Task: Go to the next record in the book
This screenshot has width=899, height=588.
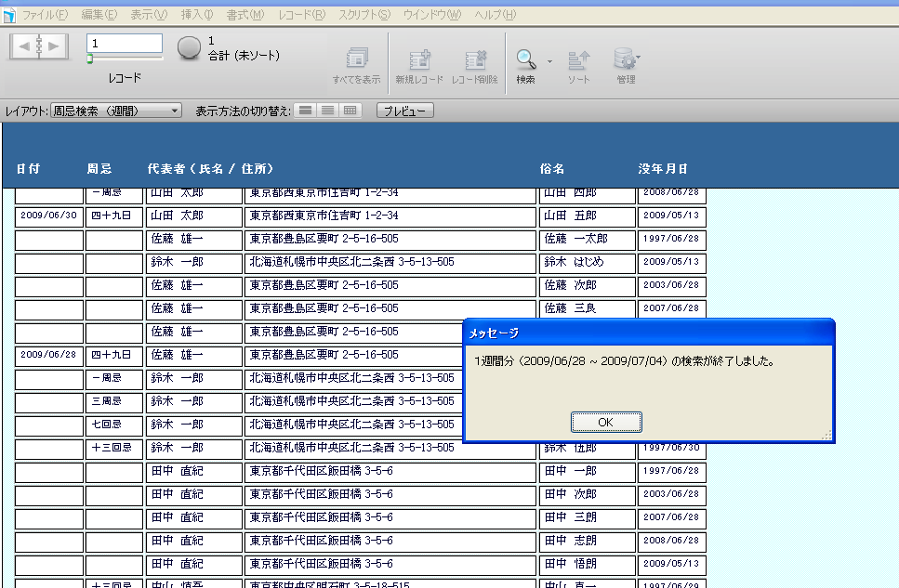Action: [x=54, y=46]
